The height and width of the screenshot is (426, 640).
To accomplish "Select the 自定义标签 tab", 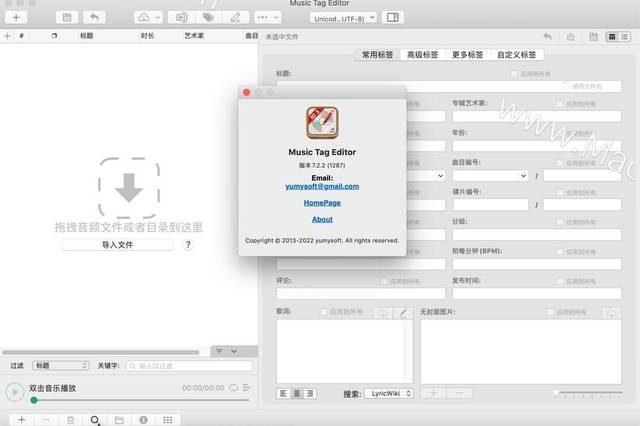I will coord(516,55).
